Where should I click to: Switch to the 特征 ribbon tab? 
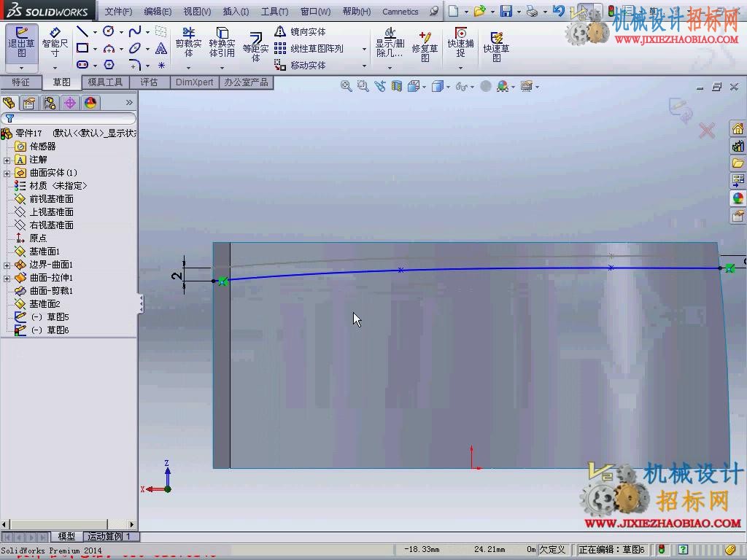(20, 82)
